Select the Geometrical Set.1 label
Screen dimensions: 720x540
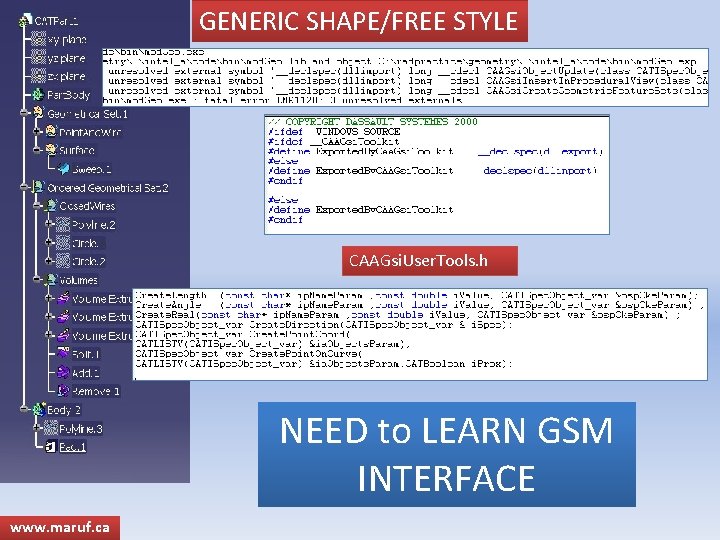point(87,113)
